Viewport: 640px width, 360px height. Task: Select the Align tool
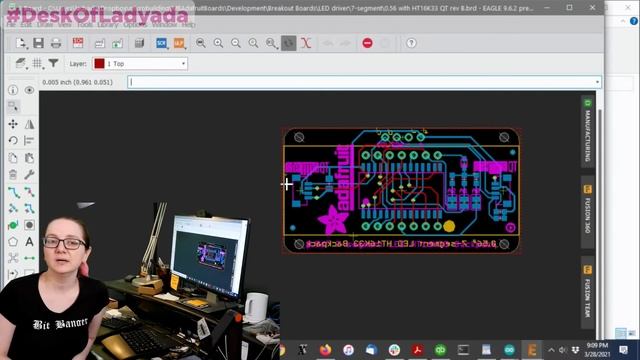click(x=29, y=141)
